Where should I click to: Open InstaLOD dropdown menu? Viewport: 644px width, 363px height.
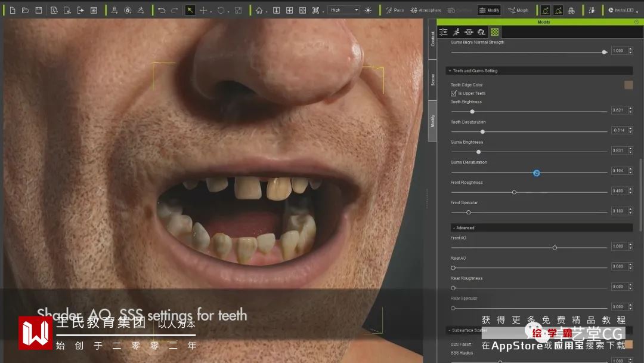coord(624,10)
